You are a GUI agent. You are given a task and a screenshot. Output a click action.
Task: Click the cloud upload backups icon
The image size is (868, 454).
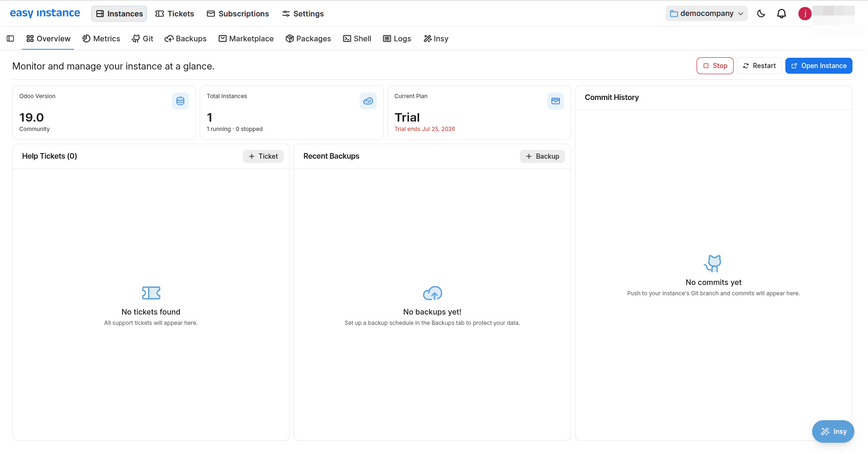433,293
